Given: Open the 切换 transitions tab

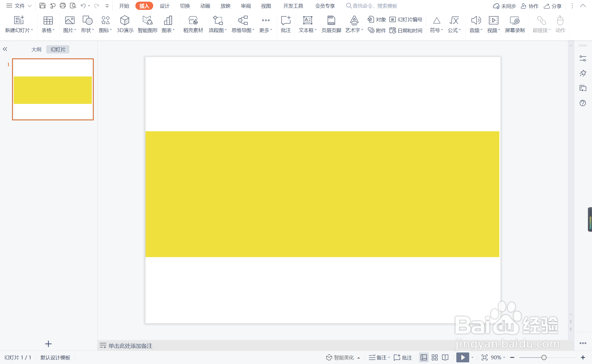Looking at the screenshot, I should tap(185, 6).
